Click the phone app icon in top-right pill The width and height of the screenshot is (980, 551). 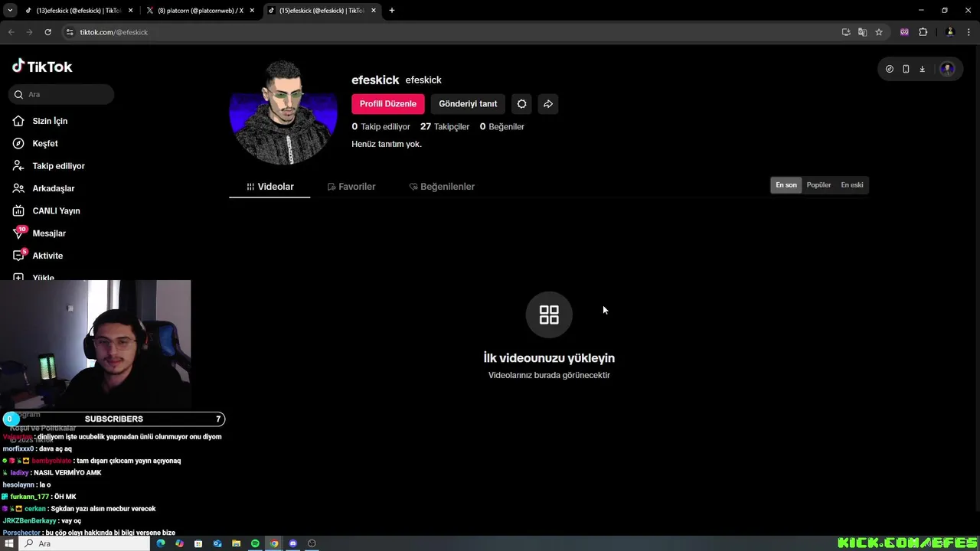906,69
